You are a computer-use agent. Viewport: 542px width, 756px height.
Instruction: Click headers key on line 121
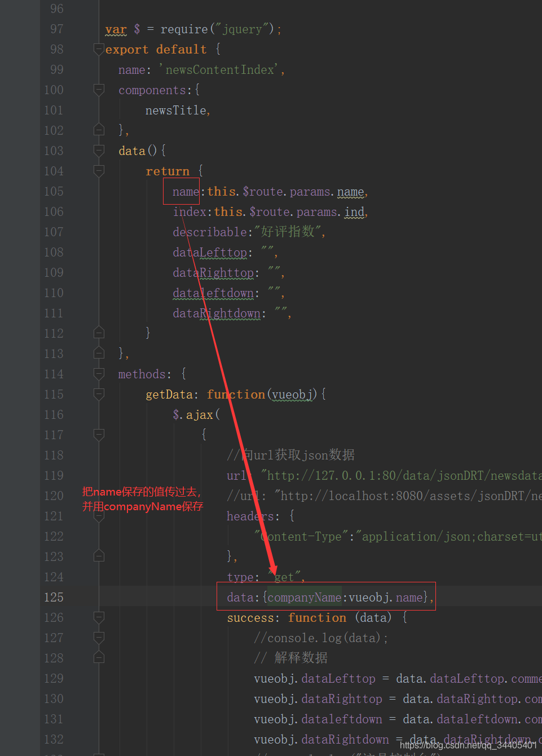(x=250, y=516)
